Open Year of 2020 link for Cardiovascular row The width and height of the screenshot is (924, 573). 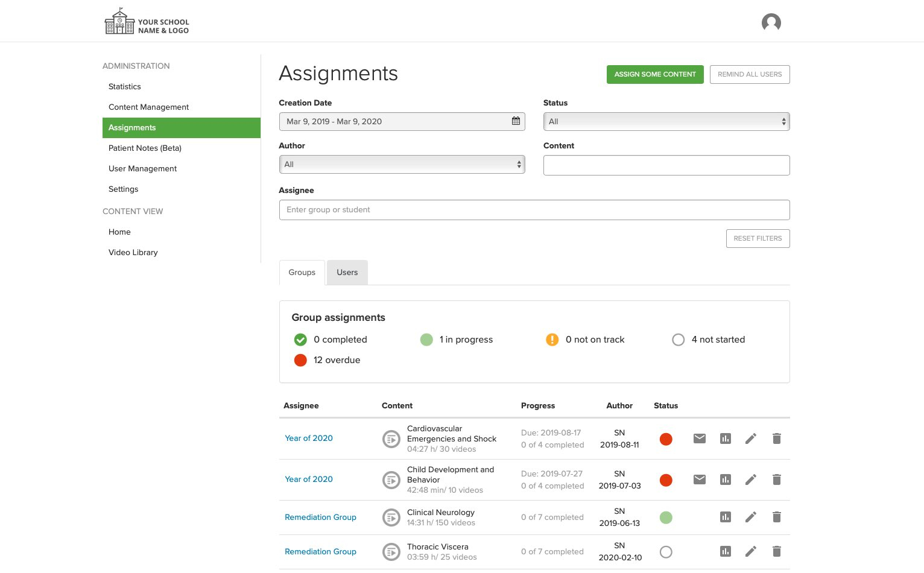(309, 438)
